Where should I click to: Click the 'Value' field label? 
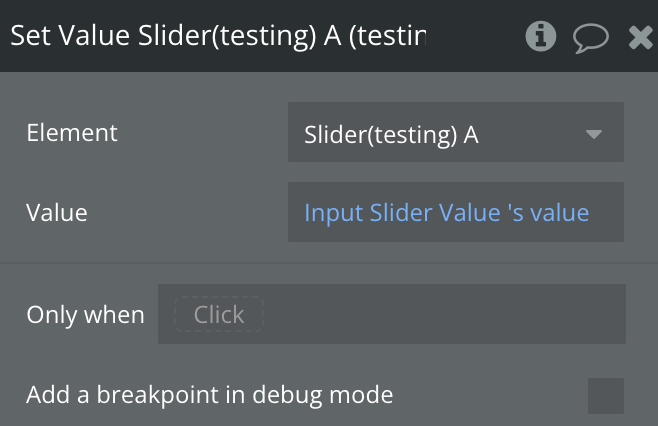coord(57,213)
